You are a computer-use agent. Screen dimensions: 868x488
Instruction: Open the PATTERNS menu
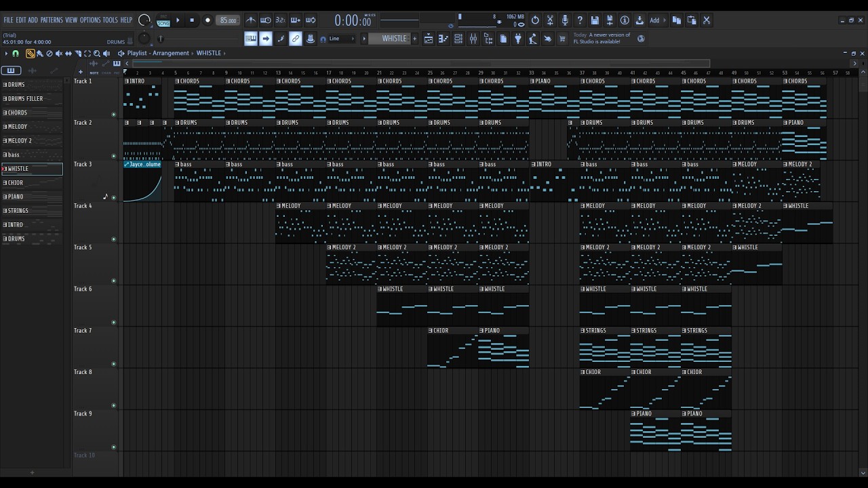coord(52,20)
